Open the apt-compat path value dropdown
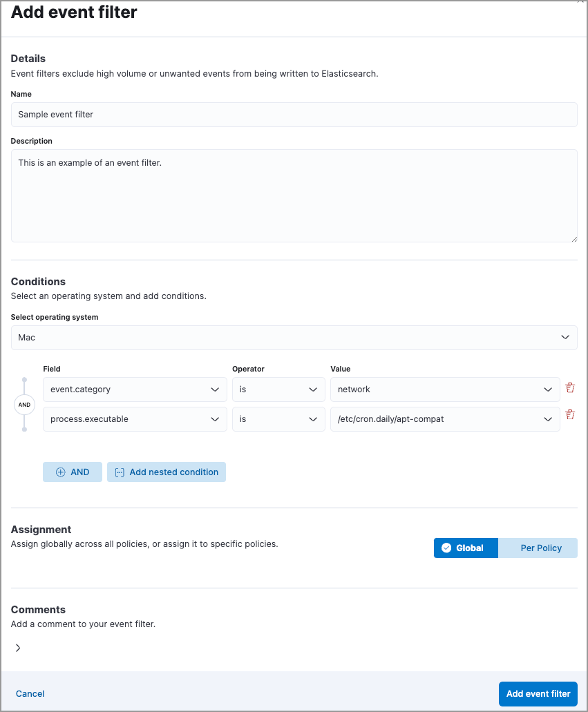This screenshot has height=712, width=588. point(445,419)
